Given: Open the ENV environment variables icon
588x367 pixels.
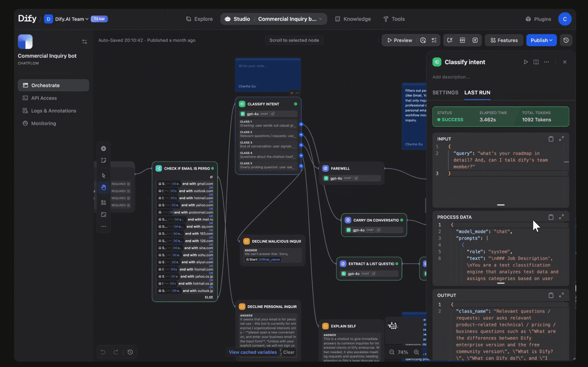Looking at the screenshot, I should coord(463,40).
